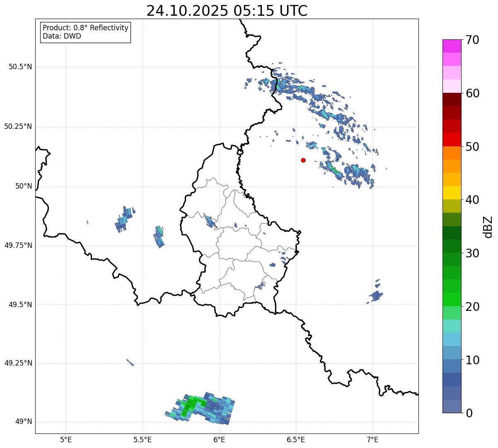Click the 50.25°N latitude label
Viewport: 498px width, 448px height.
click(x=18, y=126)
